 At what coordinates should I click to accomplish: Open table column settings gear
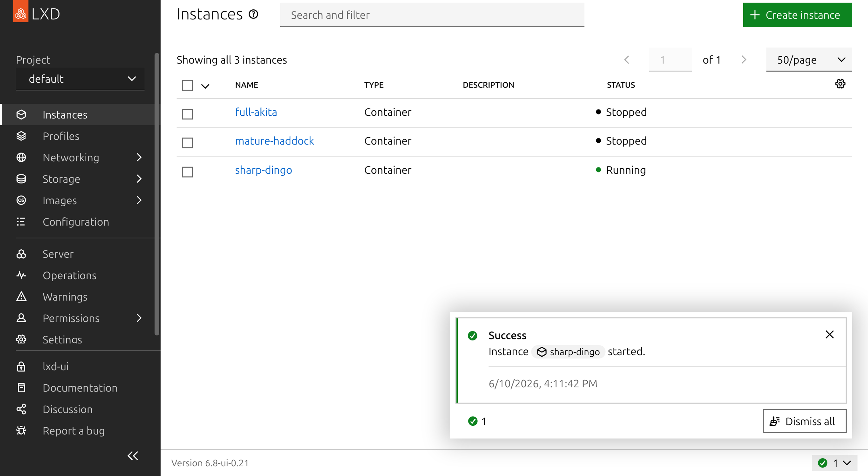840,84
